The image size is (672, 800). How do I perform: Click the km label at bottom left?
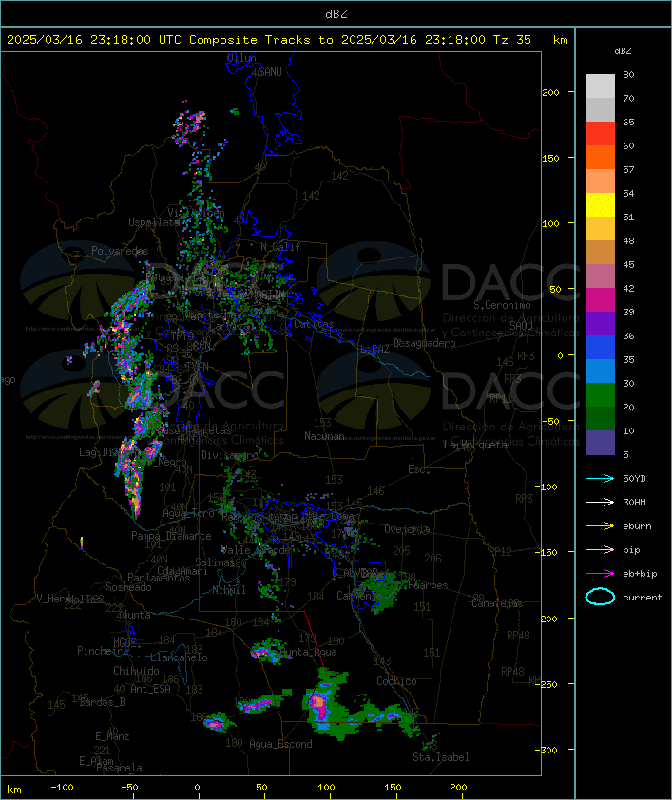pos(14,790)
